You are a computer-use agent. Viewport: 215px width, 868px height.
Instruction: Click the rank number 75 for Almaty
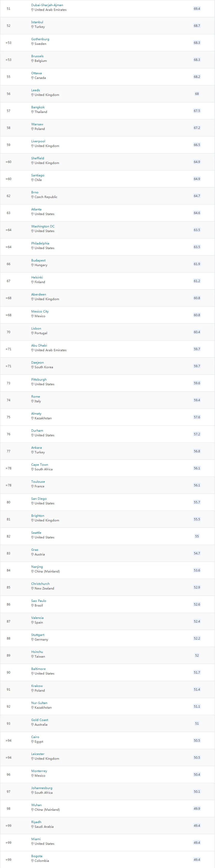(x=9, y=417)
